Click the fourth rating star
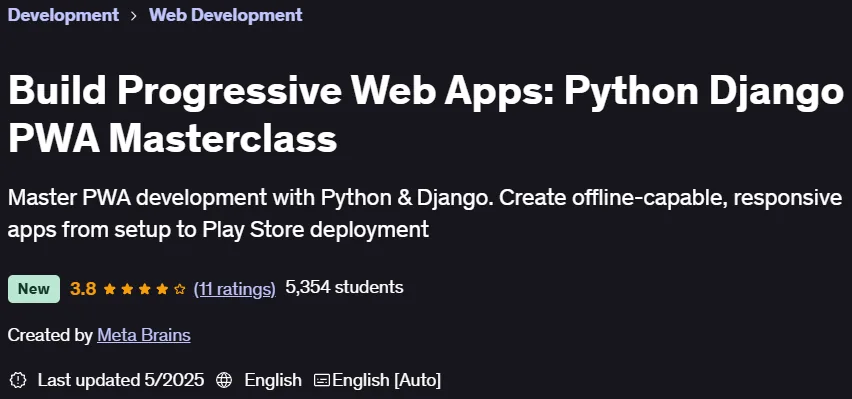The image size is (852, 399). tap(162, 289)
